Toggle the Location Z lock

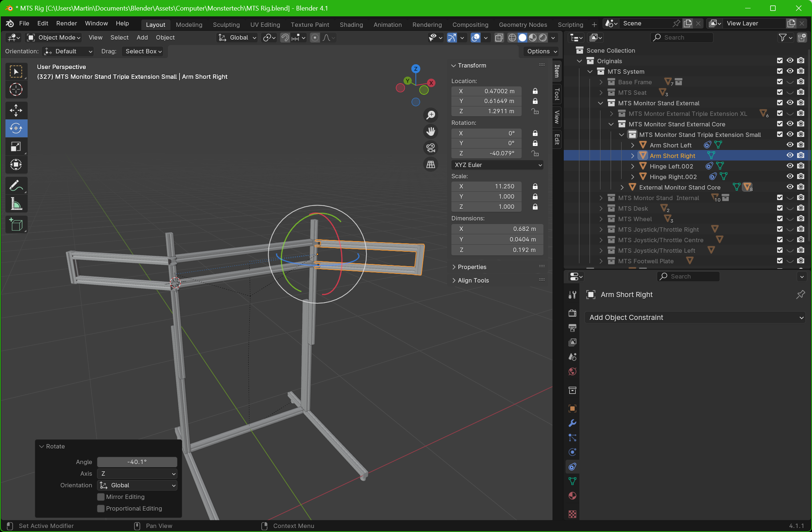(535, 111)
